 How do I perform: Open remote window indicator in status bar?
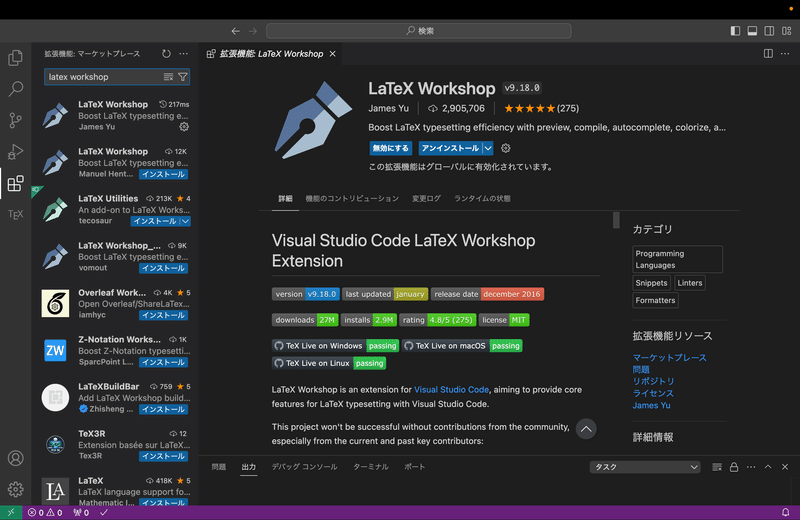11,512
